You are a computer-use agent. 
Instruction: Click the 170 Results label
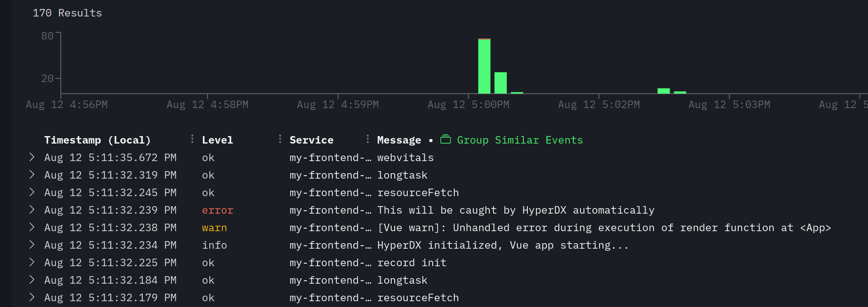coord(67,13)
